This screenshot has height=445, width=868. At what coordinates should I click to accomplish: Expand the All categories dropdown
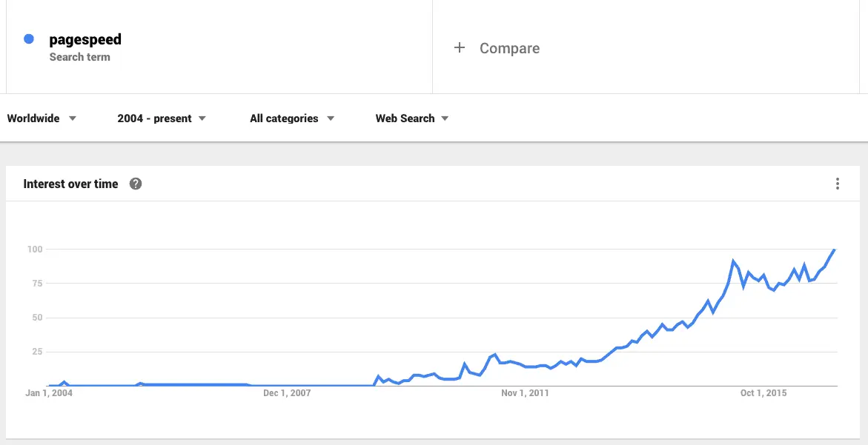[x=292, y=118]
